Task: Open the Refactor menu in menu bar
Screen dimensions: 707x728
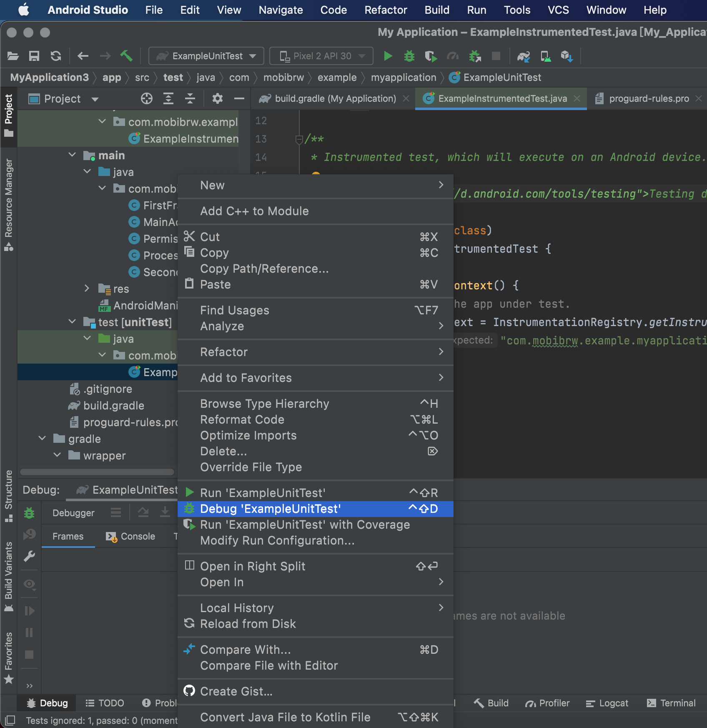Action: point(386,10)
